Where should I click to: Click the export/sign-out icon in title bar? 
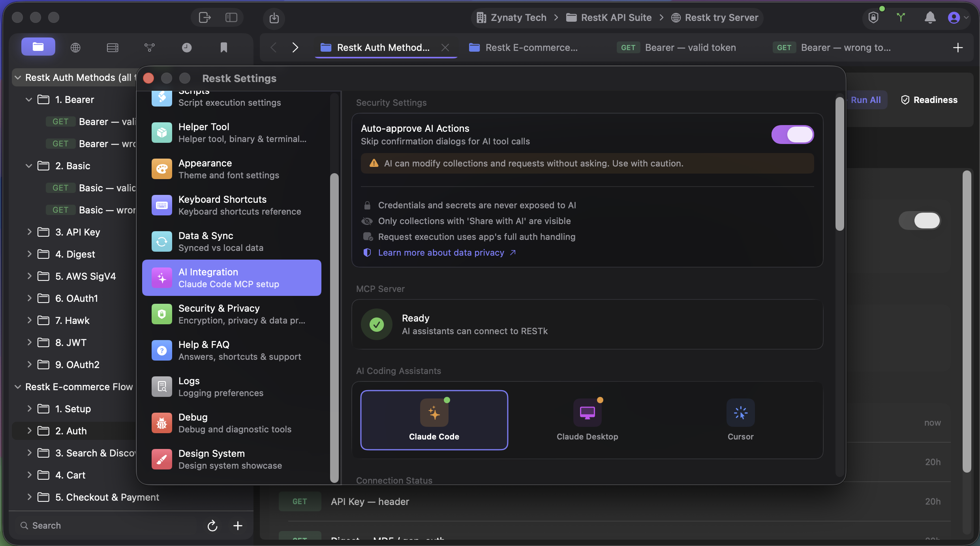click(x=205, y=17)
